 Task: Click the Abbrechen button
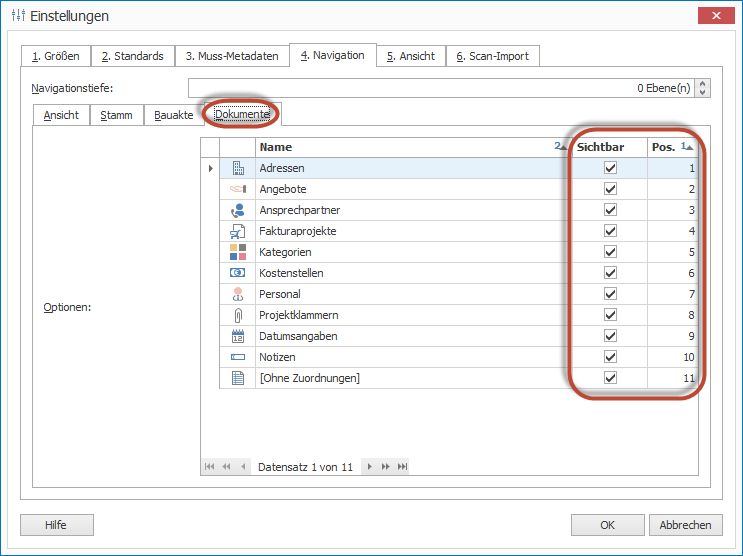[685, 525]
